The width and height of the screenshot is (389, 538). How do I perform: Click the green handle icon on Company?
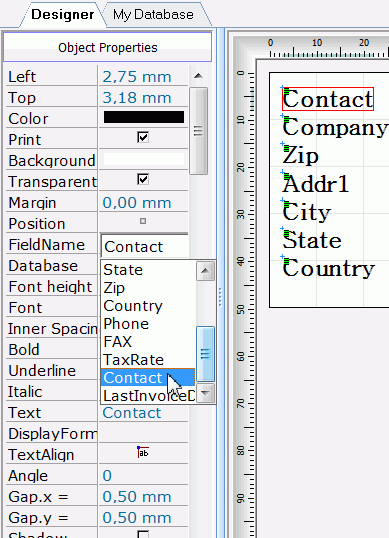pyautogui.click(x=287, y=120)
